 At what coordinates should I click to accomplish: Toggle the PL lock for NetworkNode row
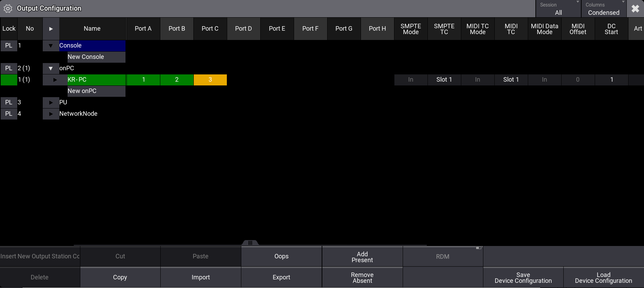tap(9, 114)
